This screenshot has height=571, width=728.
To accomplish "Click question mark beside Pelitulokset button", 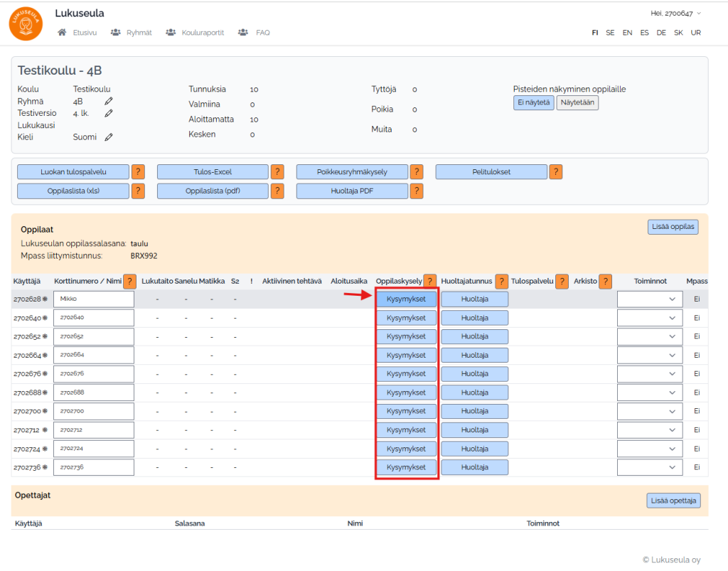I will 556,172.
